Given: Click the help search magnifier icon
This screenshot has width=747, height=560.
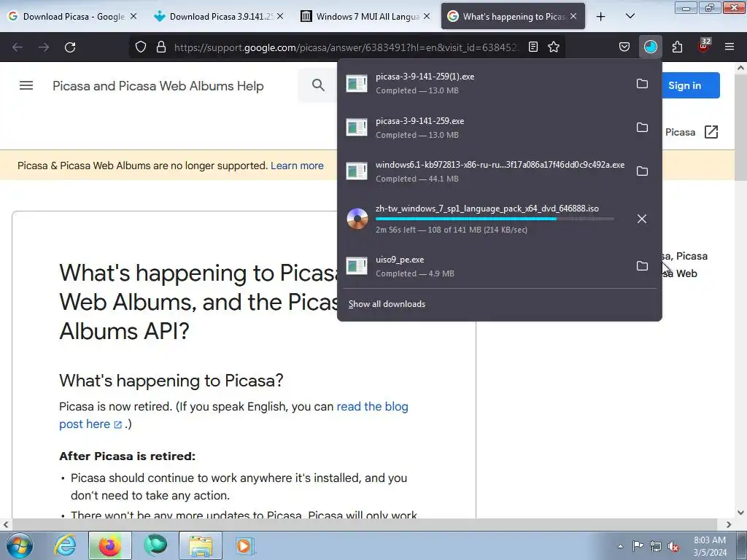Looking at the screenshot, I should pyautogui.click(x=318, y=85).
